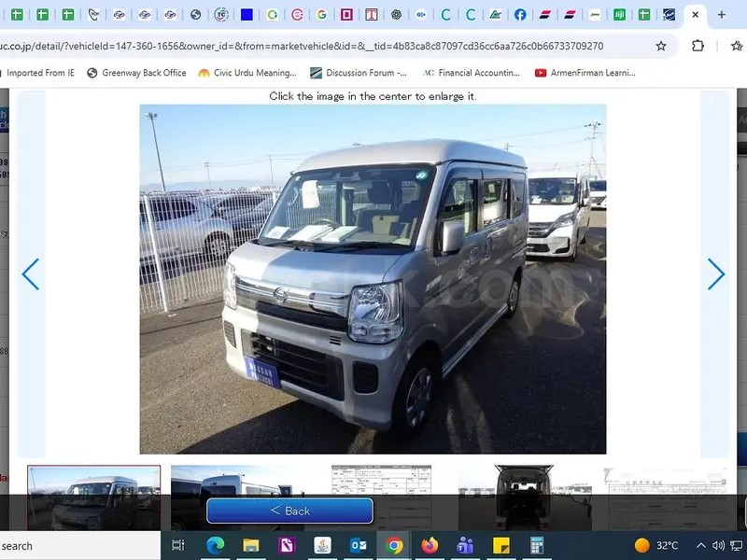Select the open rear hatch thumbnail
The height and width of the screenshot is (560, 747).
coord(524,497)
